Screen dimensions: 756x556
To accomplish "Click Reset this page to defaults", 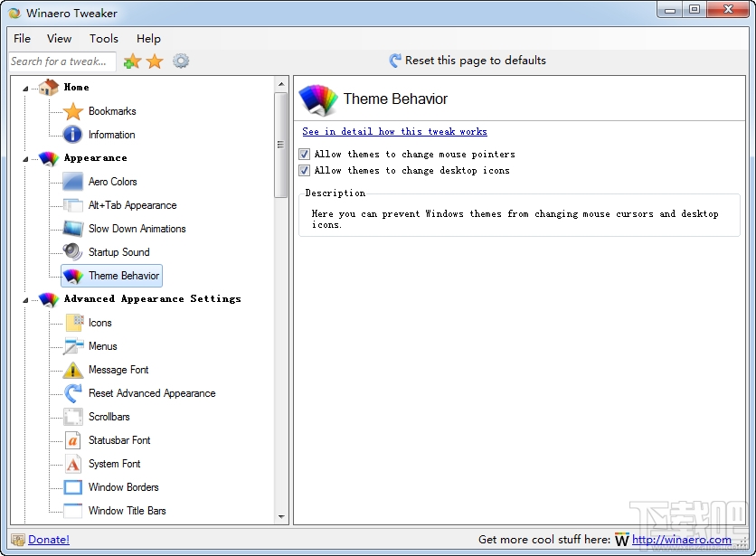I will (468, 61).
